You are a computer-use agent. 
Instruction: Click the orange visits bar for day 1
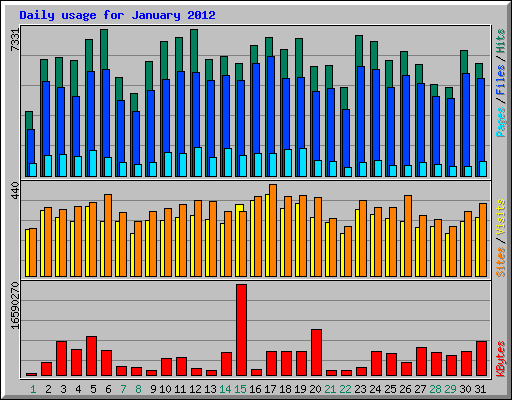(33, 252)
